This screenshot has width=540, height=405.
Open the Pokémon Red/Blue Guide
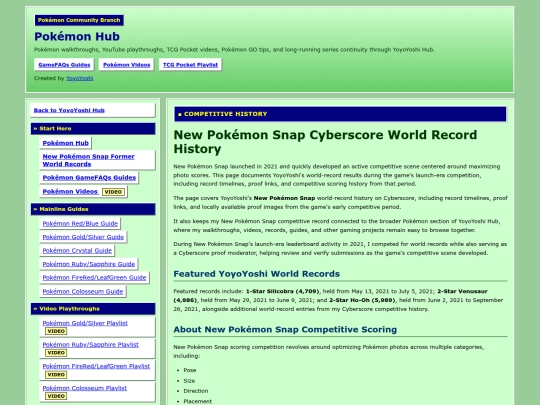pos(80,224)
